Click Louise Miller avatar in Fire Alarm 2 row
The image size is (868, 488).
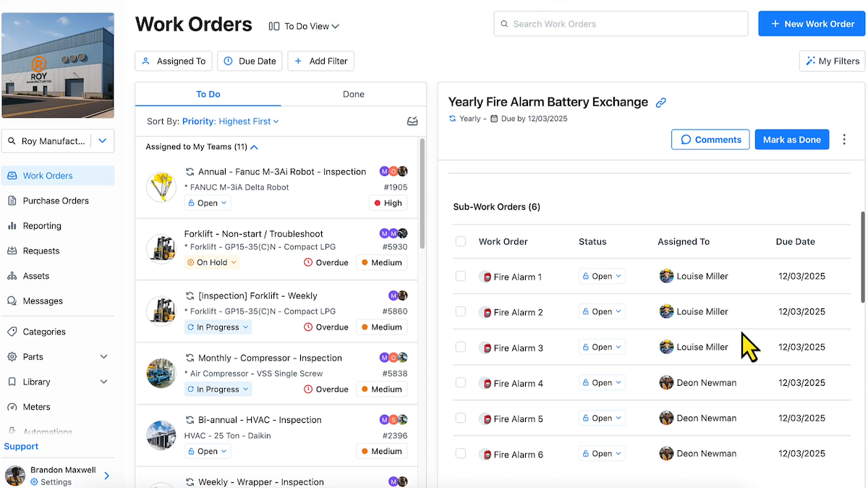[x=666, y=311]
